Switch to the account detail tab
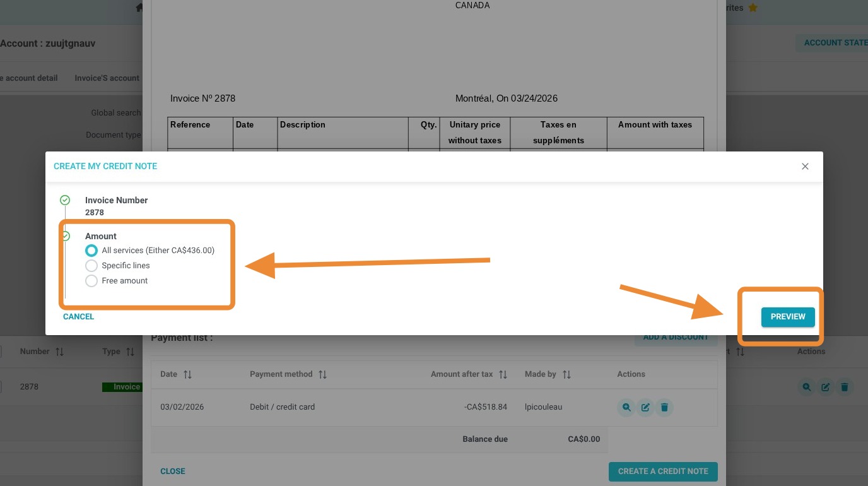Viewport: 868px width, 486px height. point(29,78)
